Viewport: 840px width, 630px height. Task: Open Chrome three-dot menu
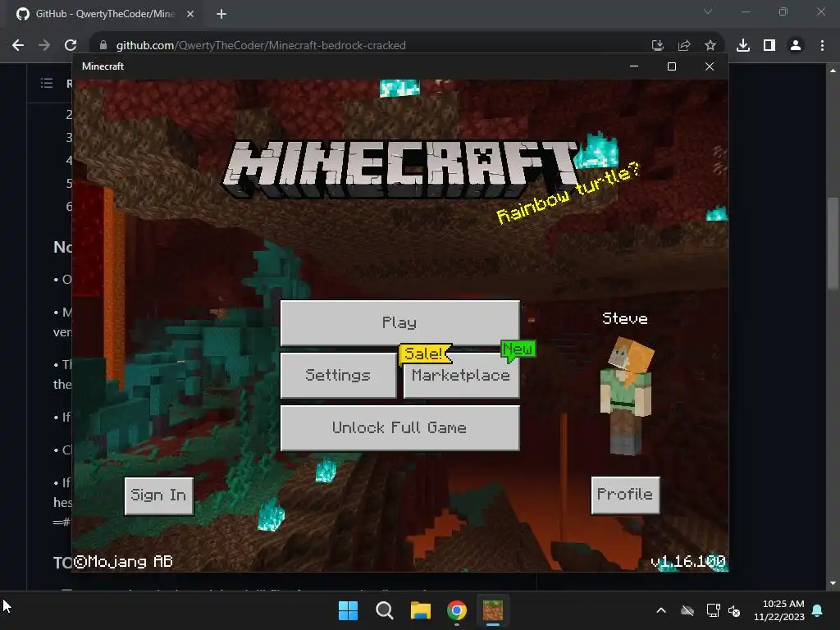coord(822,46)
